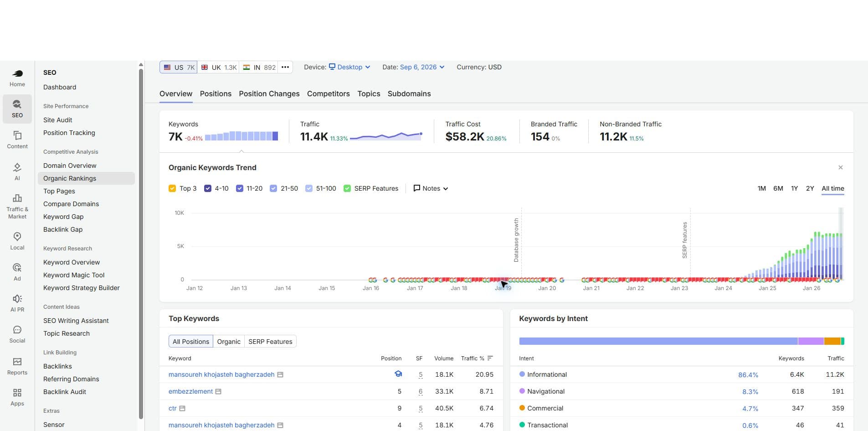Click the Keywords trend mini bar chart

point(241,136)
